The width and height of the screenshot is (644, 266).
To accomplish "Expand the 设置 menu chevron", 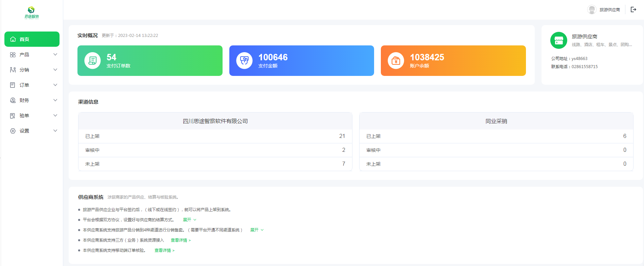I will (55, 131).
